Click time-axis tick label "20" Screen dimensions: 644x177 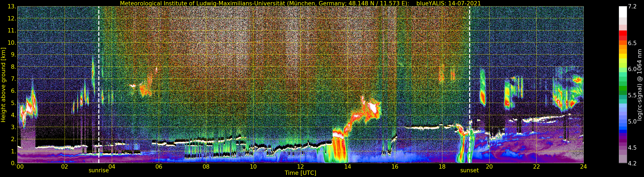(x=489, y=167)
